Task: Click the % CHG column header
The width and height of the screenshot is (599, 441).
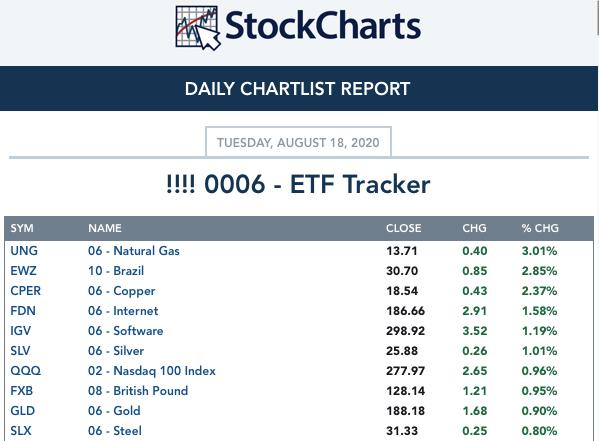Action: pyautogui.click(x=540, y=228)
